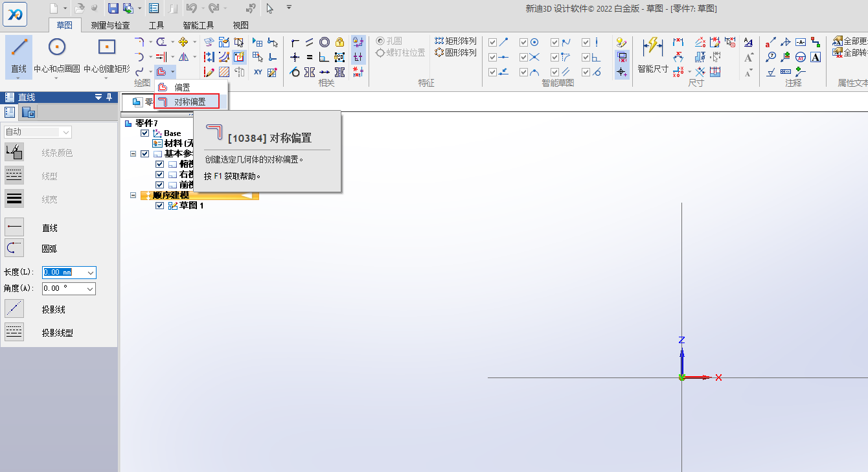Viewport: 868px width, 472px height.
Task: Switch to the 工具 ribbon tab
Action: (x=156, y=25)
